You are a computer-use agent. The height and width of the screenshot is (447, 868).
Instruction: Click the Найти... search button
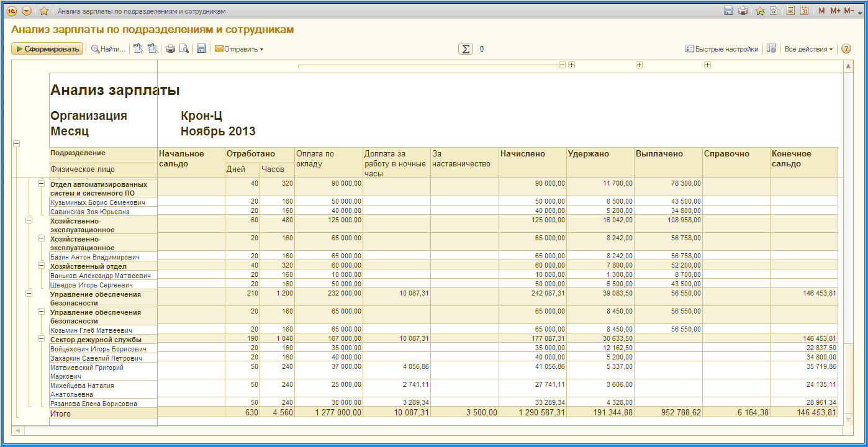point(108,49)
